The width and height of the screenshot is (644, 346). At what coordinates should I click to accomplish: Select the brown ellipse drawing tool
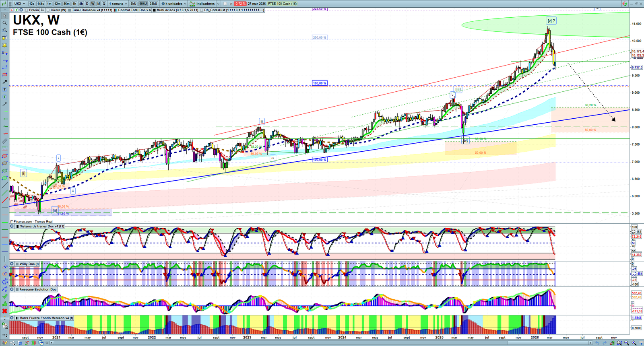(x=5, y=163)
